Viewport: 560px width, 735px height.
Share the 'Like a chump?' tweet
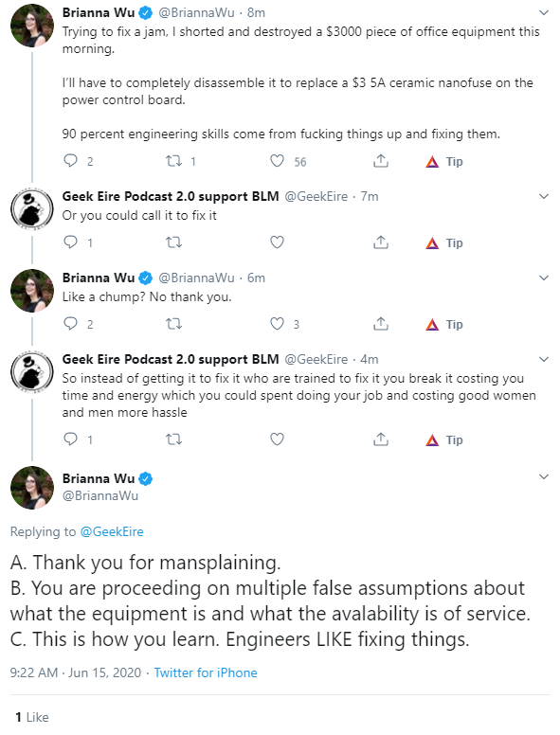click(x=381, y=323)
